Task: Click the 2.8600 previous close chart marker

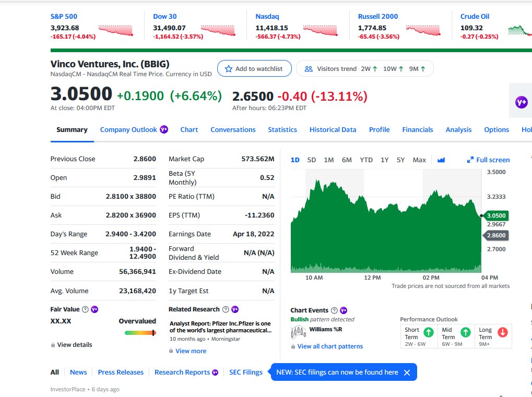Action: (495, 235)
